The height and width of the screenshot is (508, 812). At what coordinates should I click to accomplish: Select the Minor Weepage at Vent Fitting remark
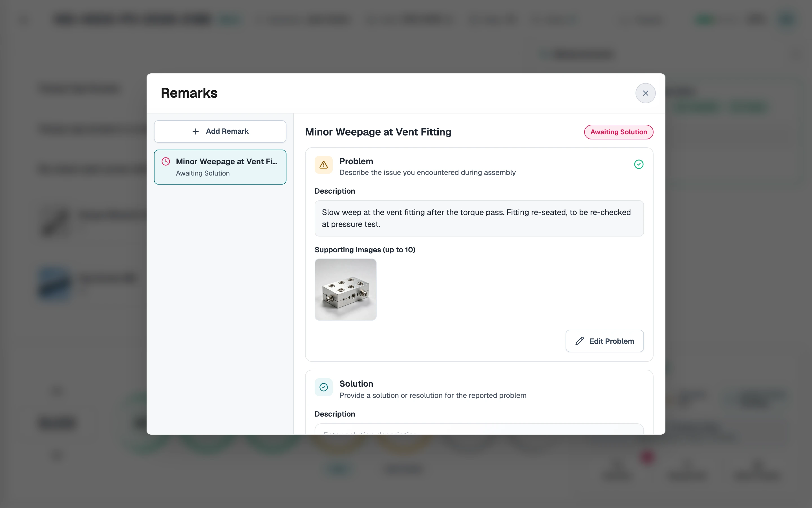pyautogui.click(x=220, y=167)
